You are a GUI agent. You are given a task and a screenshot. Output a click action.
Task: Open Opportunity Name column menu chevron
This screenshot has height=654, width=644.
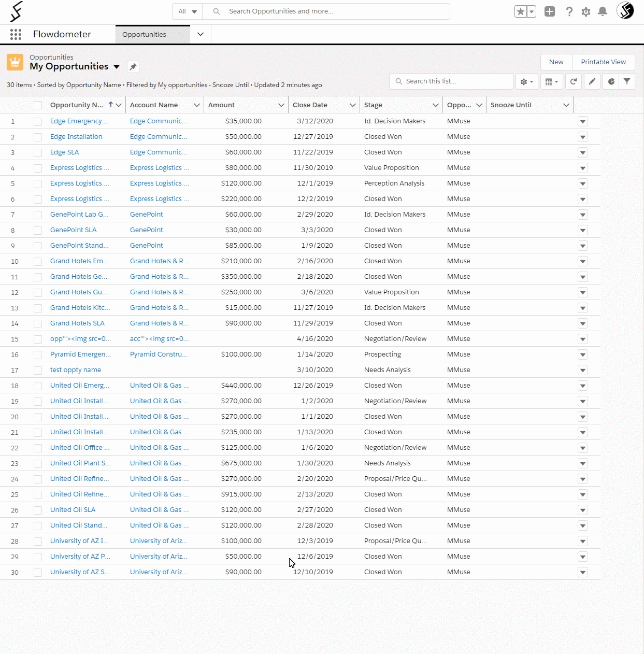119,105
